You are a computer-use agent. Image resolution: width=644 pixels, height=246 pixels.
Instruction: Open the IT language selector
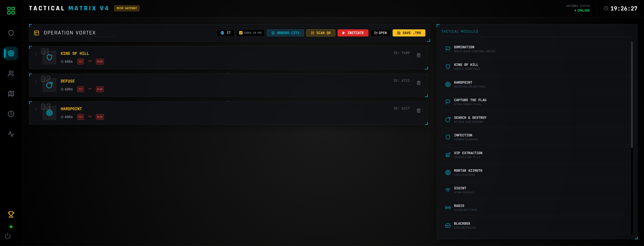pos(225,33)
